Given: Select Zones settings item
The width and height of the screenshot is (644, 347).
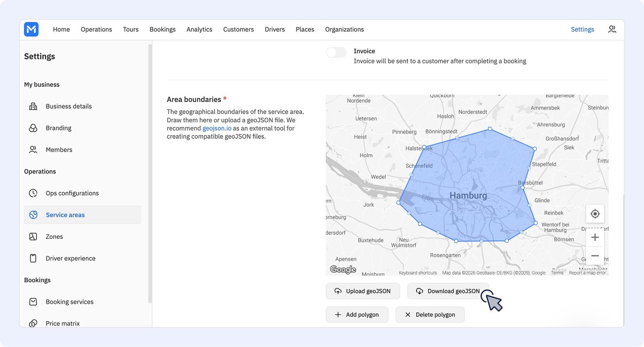Looking at the screenshot, I should tap(83, 237).
